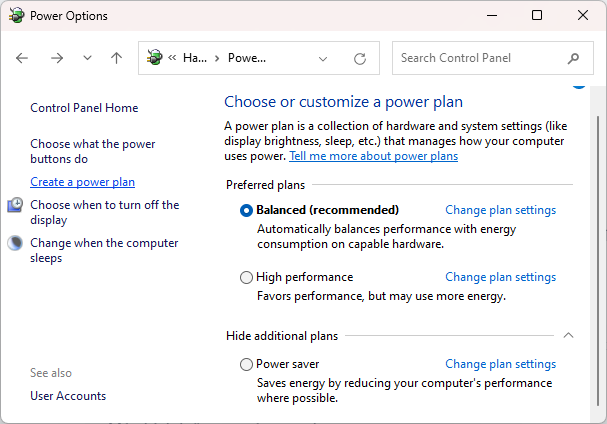Expand the address bar history dropdown
607x424 pixels.
pos(321,58)
